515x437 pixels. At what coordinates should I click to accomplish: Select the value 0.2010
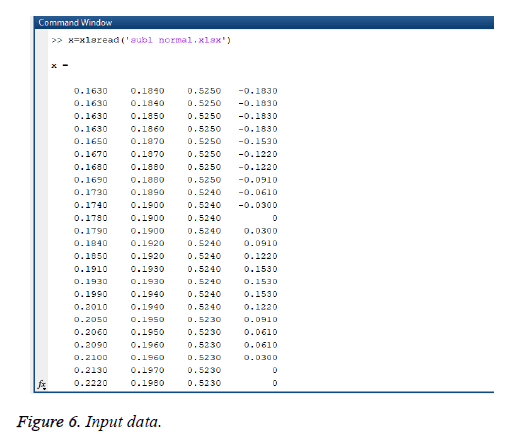[91, 307]
